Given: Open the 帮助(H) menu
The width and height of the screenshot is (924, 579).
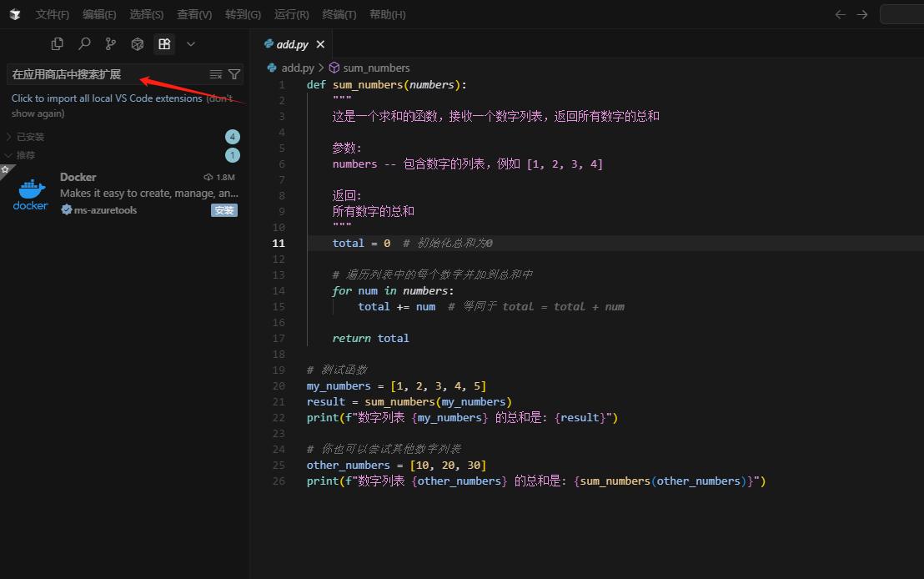Looking at the screenshot, I should [x=387, y=15].
